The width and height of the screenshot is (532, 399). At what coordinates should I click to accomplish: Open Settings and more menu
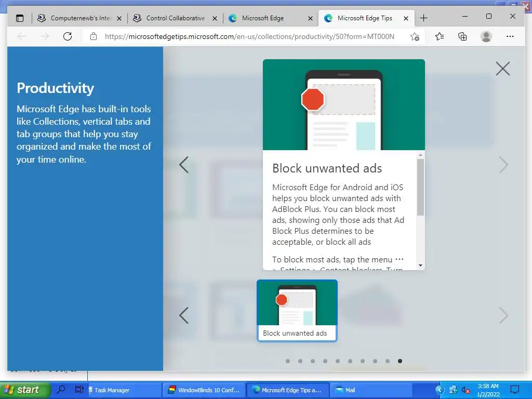510,36
